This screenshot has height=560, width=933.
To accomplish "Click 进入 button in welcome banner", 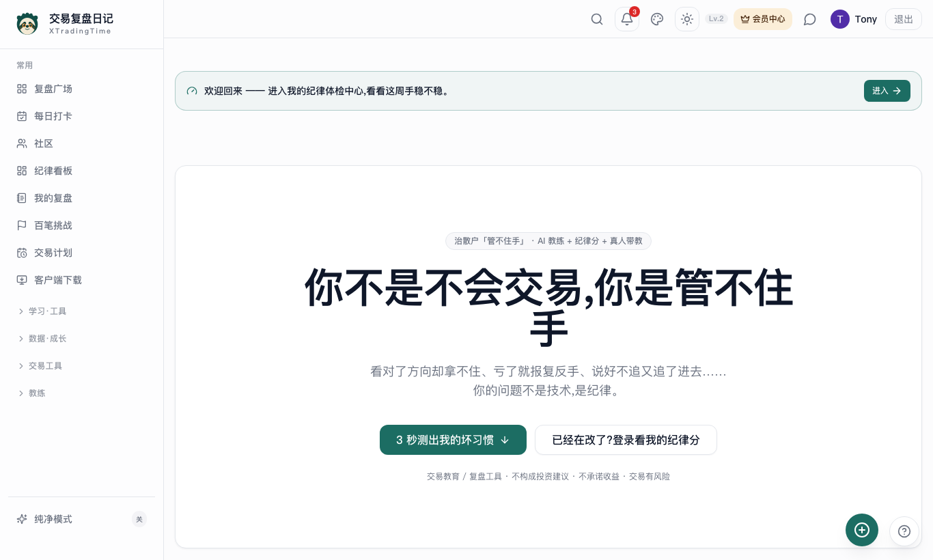I will pyautogui.click(x=887, y=91).
